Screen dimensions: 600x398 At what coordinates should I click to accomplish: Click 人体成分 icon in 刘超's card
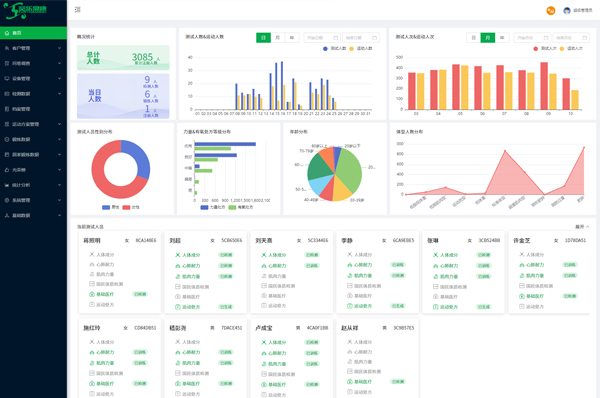pyautogui.click(x=178, y=255)
